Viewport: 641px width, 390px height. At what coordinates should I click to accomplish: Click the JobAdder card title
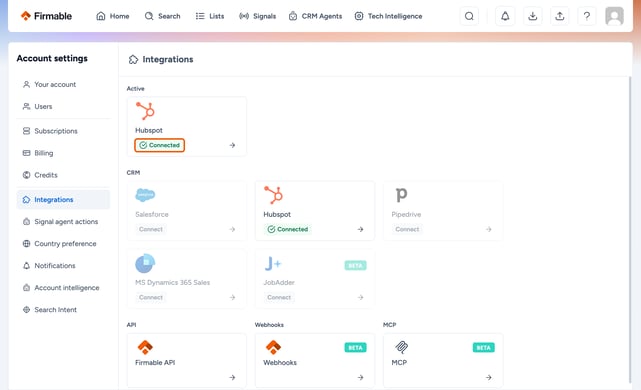pos(279,282)
